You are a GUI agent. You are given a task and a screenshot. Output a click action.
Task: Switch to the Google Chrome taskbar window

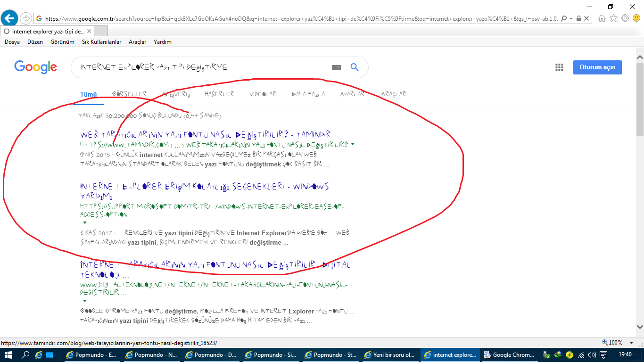509,355
